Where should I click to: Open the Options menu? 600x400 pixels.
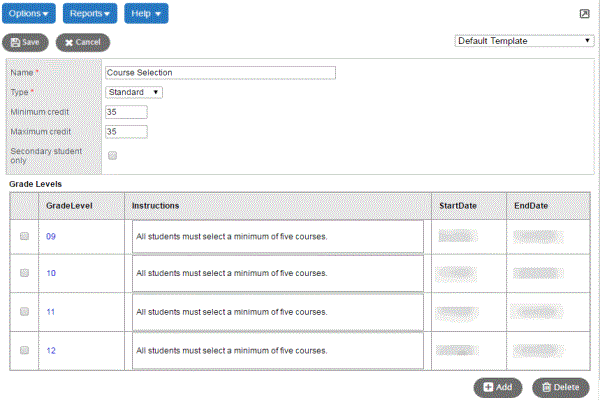(x=29, y=13)
